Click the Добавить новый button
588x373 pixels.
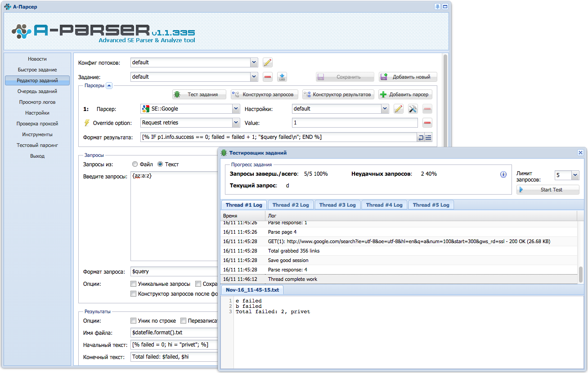tap(408, 77)
